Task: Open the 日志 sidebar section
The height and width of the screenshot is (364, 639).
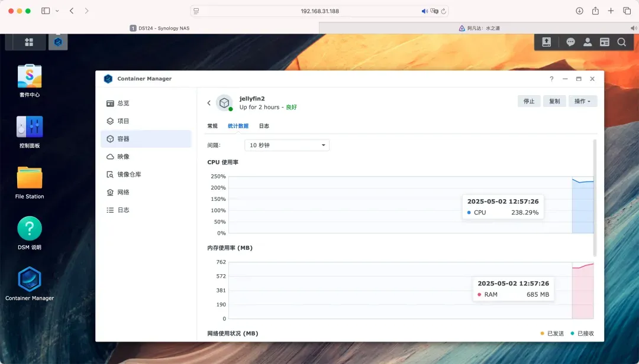Action: click(x=146, y=210)
